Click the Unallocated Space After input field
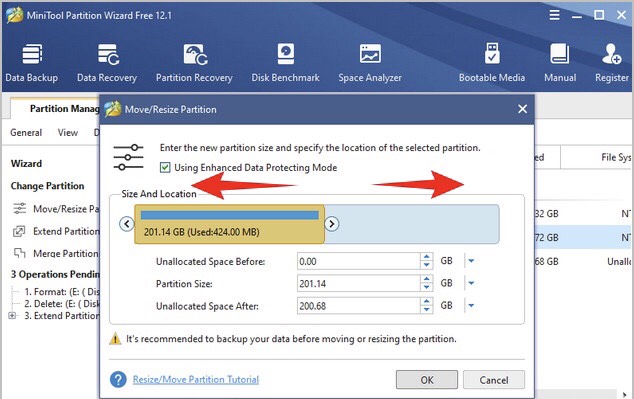This screenshot has width=634, height=399. [359, 306]
